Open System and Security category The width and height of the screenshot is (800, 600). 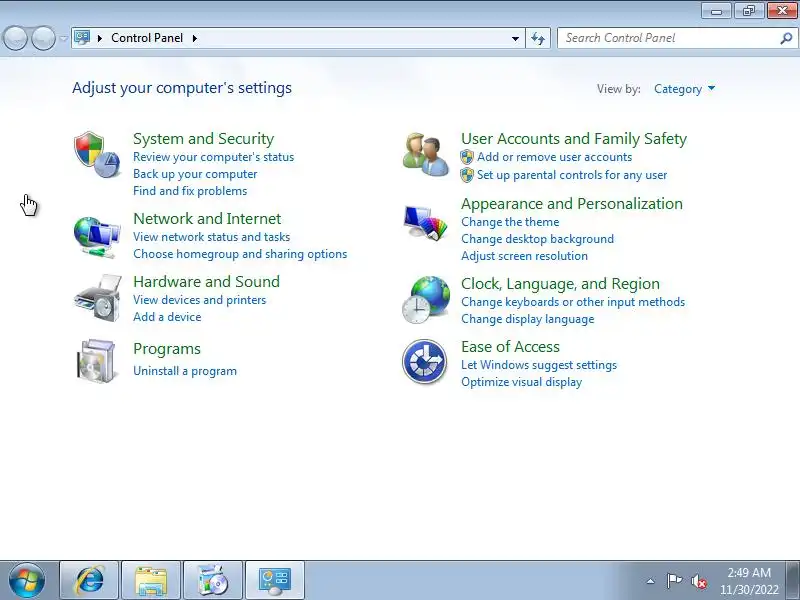click(204, 139)
